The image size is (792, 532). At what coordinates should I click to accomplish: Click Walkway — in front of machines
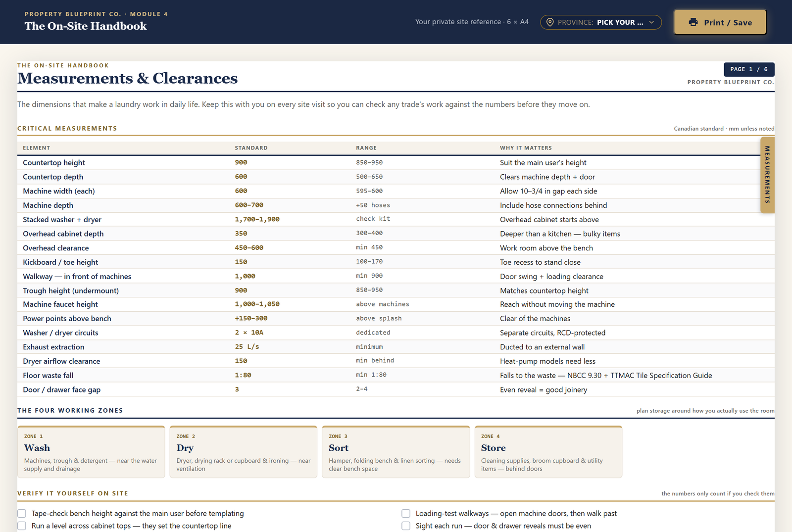pos(77,277)
